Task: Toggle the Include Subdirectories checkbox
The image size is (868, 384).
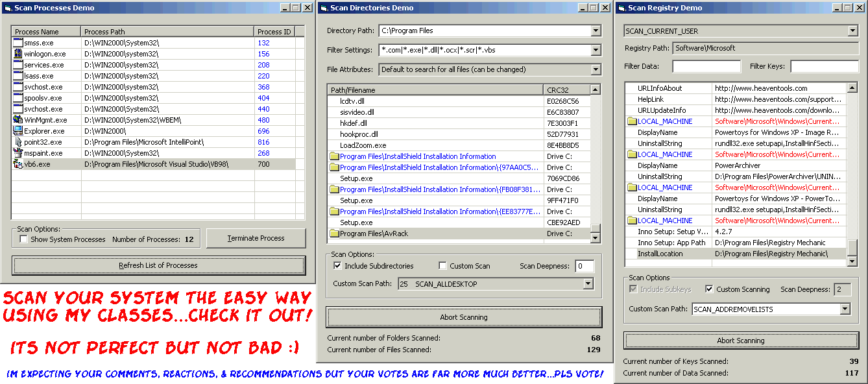Action: (x=337, y=266)
